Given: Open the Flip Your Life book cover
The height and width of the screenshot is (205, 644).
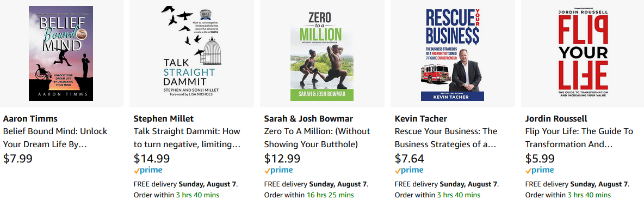Looking at the screenshot, I should 583,53.
